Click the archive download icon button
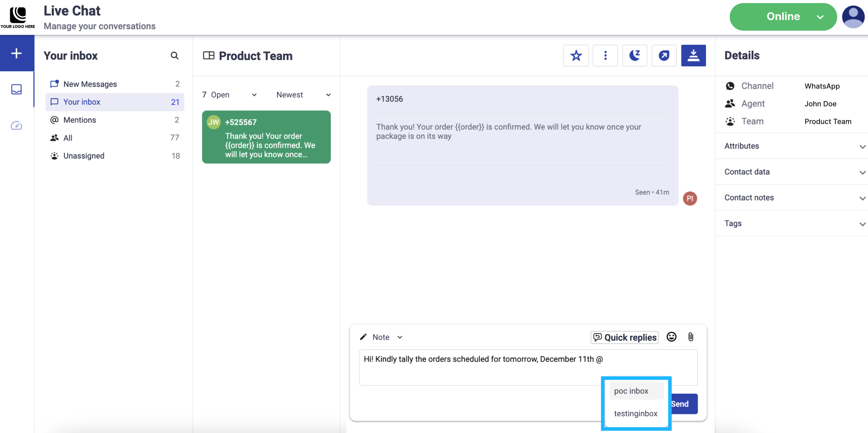This screenshot has height=433, width=868. 693,56
